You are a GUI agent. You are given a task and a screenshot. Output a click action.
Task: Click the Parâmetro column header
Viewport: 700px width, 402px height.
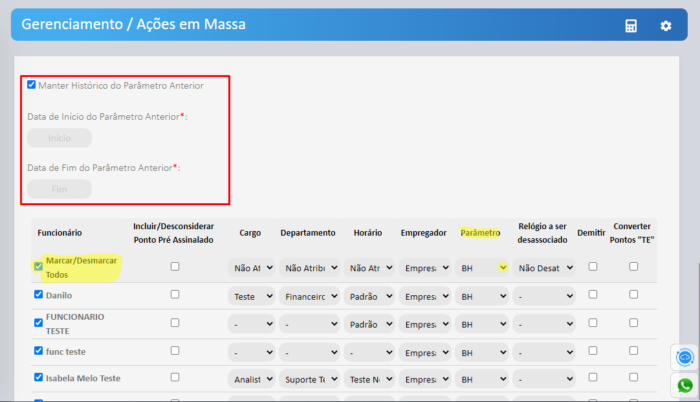click(x=480, y=232)
